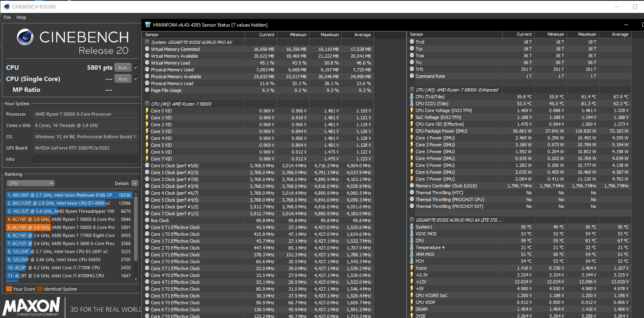Click the VRM MOS thermometer icon
The height and width of the screenshot is (318, 644).
coord(412,254)
